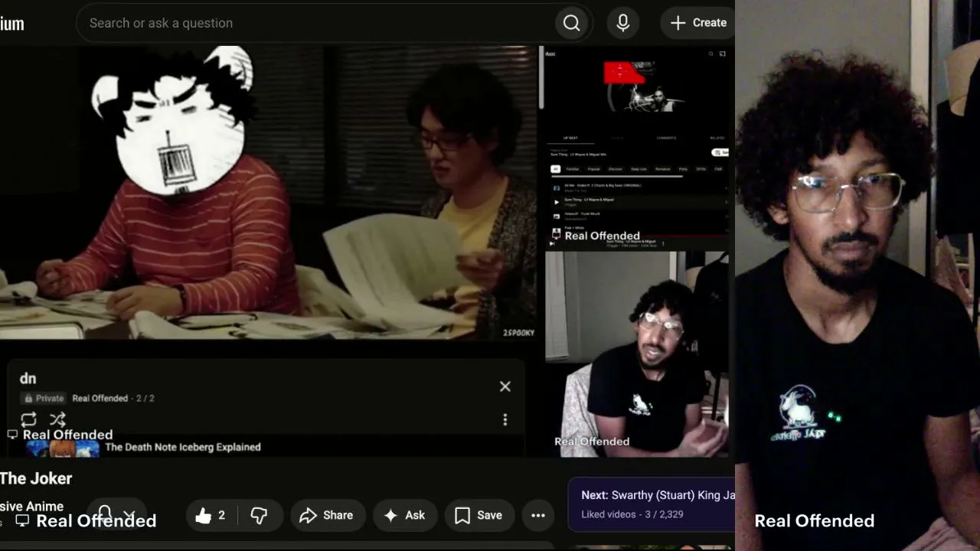Open more actions ellipsis beside Save
The height and width of the screenshot is (551, 980).
coord(538,516)
